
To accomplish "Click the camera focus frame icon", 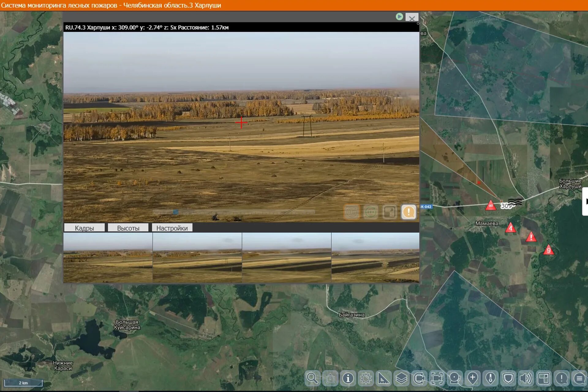I will point(437,379).
